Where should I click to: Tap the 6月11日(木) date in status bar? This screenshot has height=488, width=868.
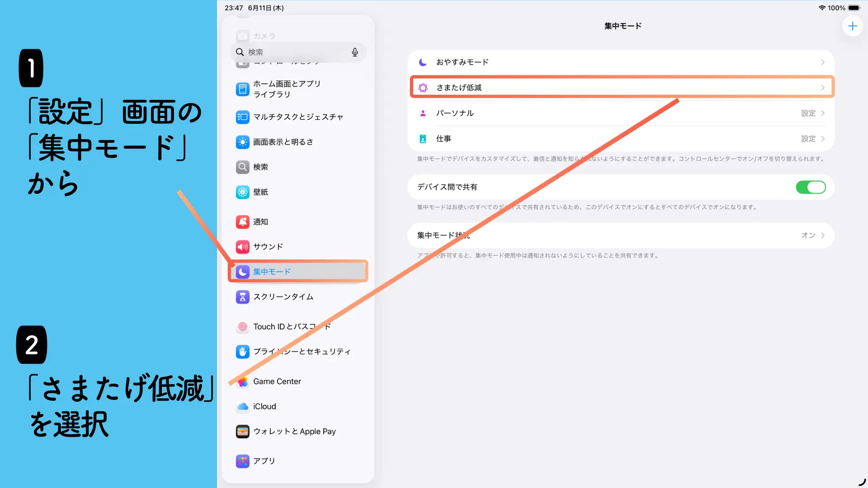266,8
